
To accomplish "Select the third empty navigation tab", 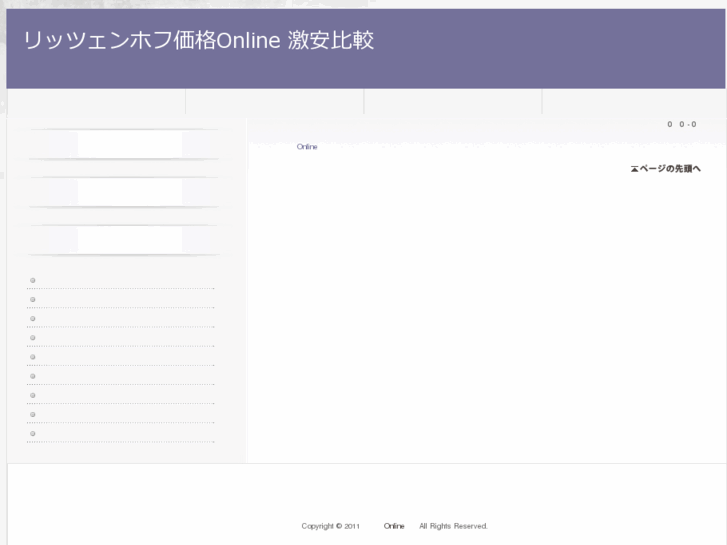I will [453, 102].
